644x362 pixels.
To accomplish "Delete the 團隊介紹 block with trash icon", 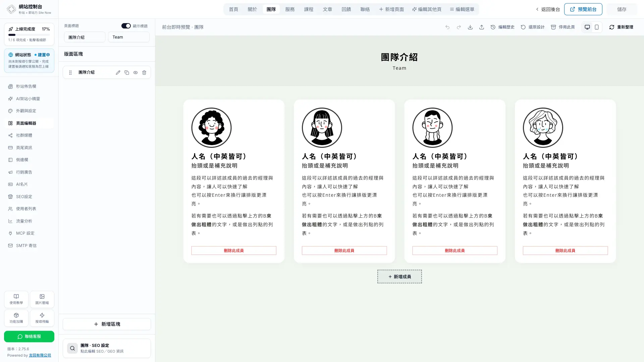I will click(144, 72).
